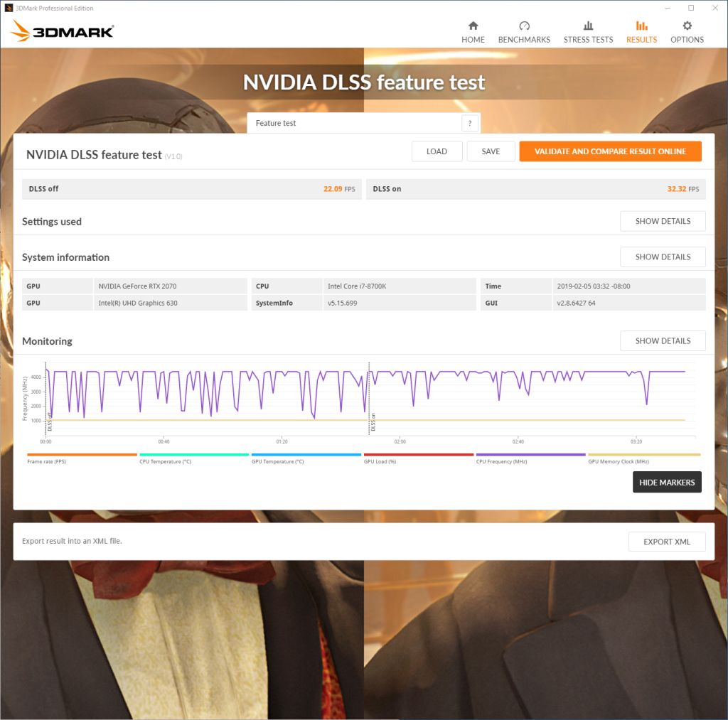
Task: Click the question mark help icon
Action: tap(470, 123)
